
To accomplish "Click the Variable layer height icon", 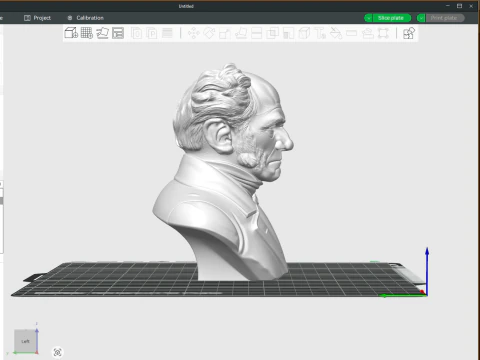I will [167, 33].
